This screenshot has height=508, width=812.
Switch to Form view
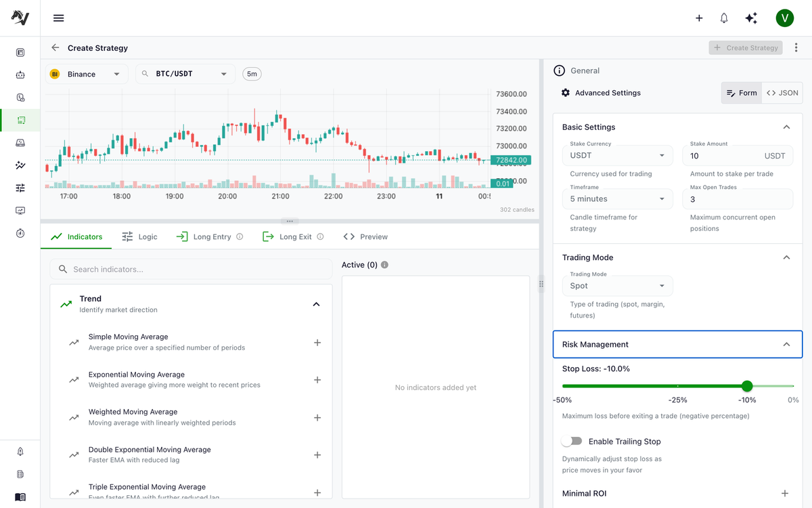742,93
